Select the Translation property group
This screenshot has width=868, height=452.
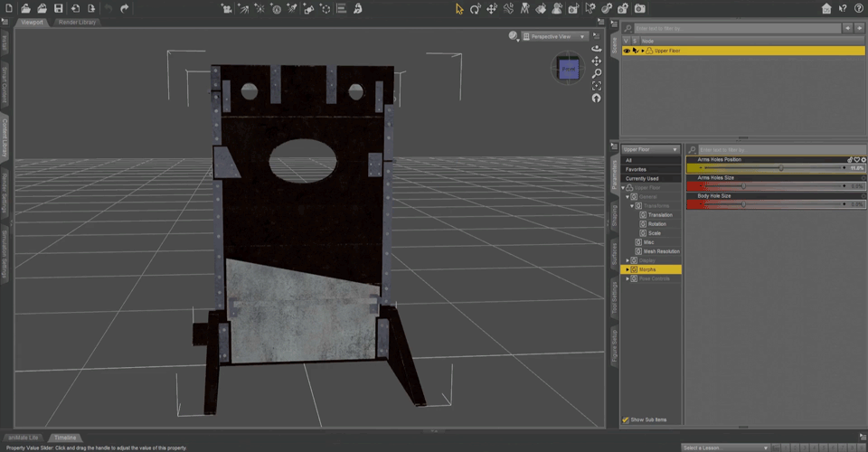660,214
